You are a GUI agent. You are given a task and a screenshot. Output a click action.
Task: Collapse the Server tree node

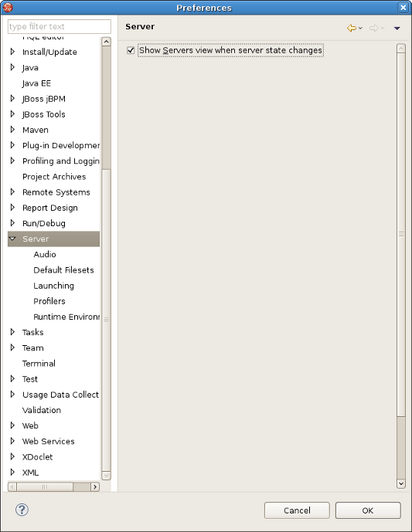pos(12,239)
